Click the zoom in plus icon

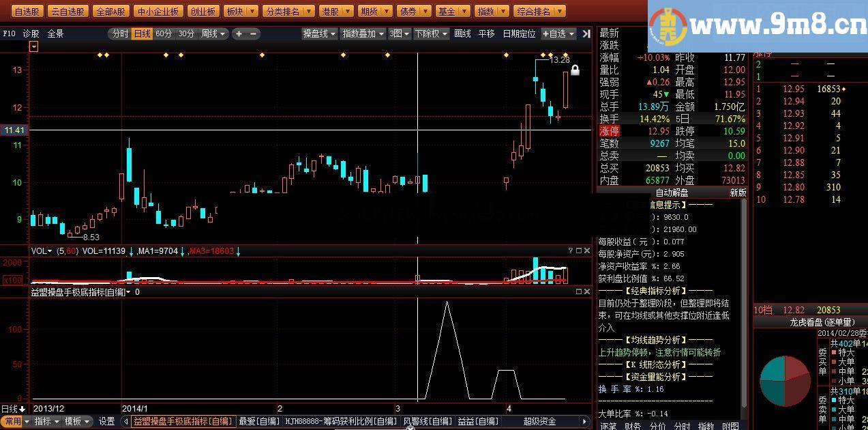[x=239, y=33]
